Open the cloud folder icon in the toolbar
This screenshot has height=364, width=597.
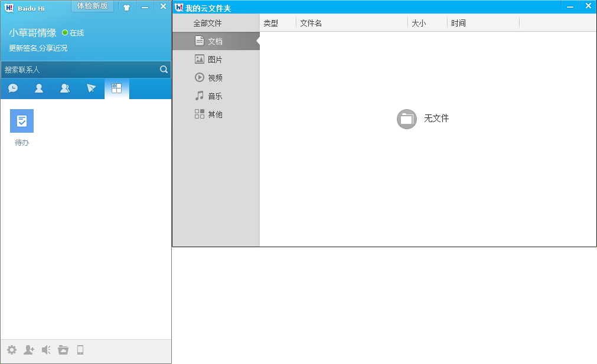click(63, 349)
